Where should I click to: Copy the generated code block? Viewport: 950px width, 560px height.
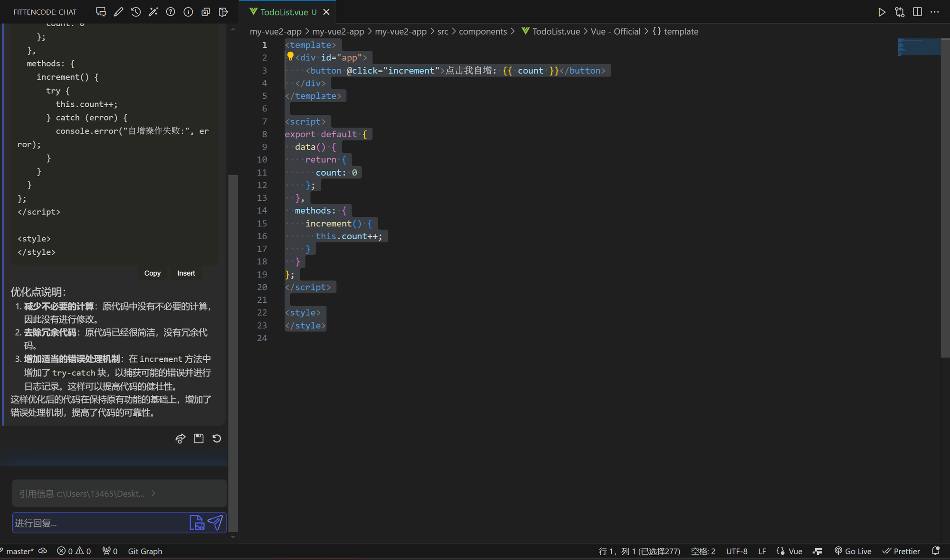[152, 273]
